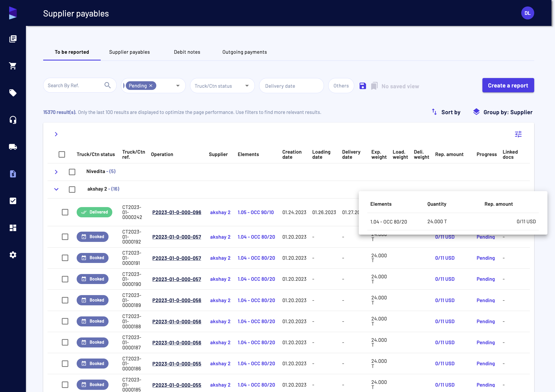Open the Others filter button

click(341, 86)
